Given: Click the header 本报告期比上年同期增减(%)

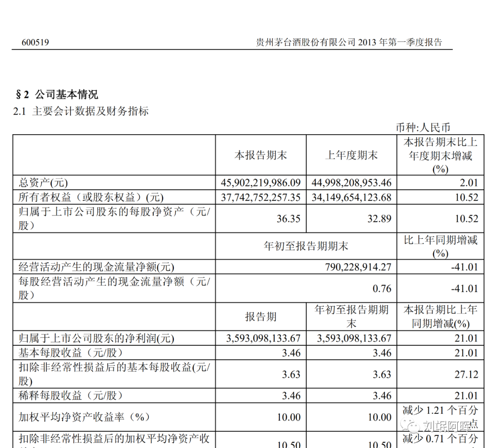Looking at the screenshot, I should 441,317.
